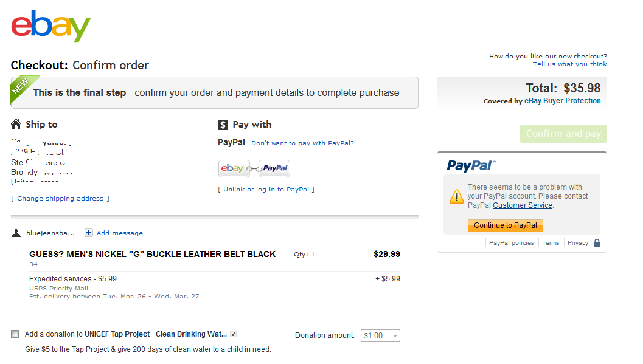Open the eBay Buyer Protection link
The height and width of the screenshot is (364, 643).
562,101
